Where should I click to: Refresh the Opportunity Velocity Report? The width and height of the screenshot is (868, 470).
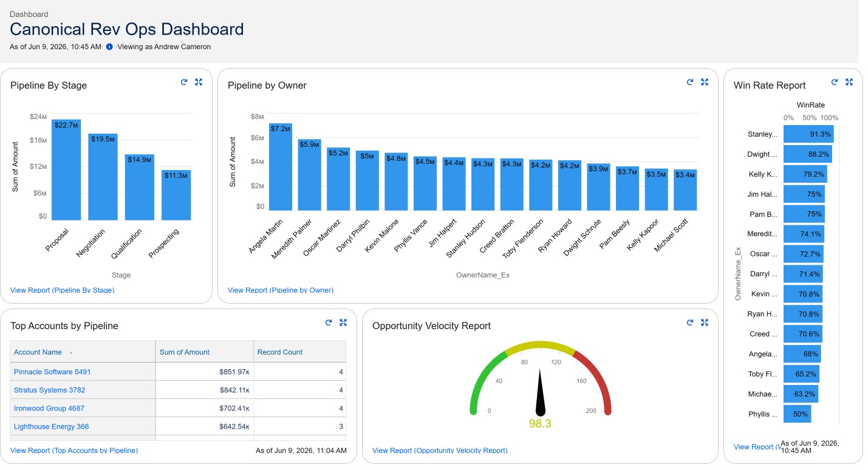pyautogui.click(x=690, y=322)
